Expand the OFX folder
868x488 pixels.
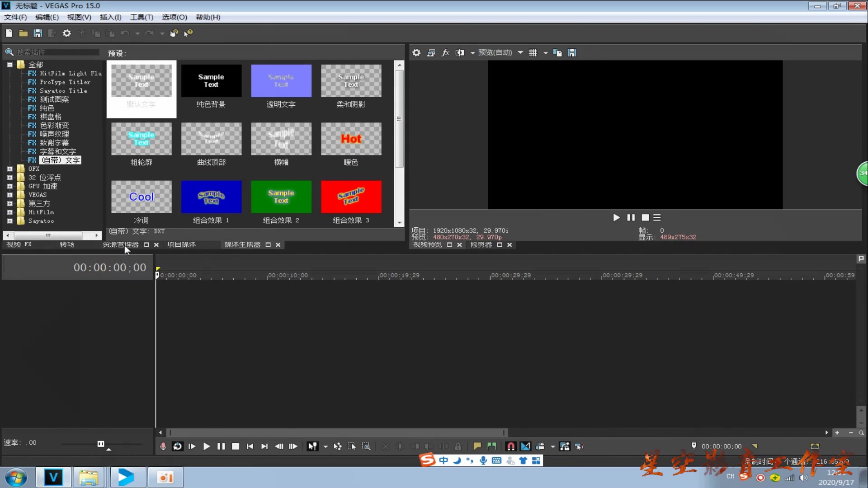9,169
